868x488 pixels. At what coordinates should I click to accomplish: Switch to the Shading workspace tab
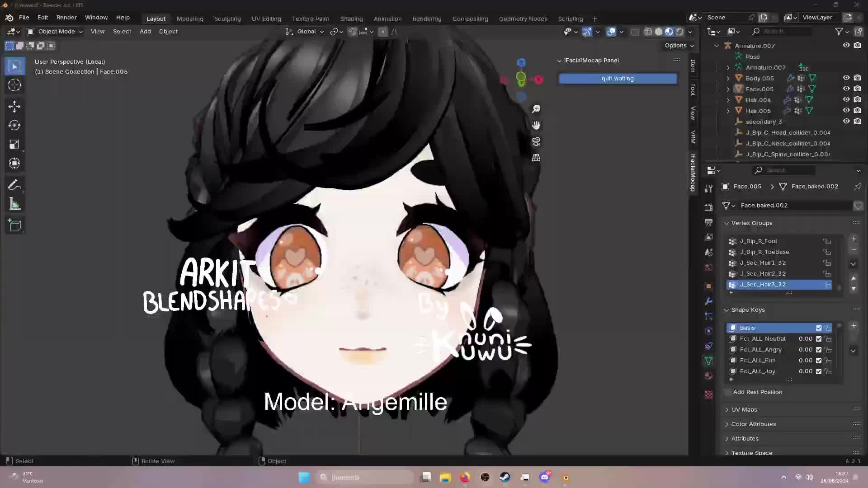(x=351, y=19)
